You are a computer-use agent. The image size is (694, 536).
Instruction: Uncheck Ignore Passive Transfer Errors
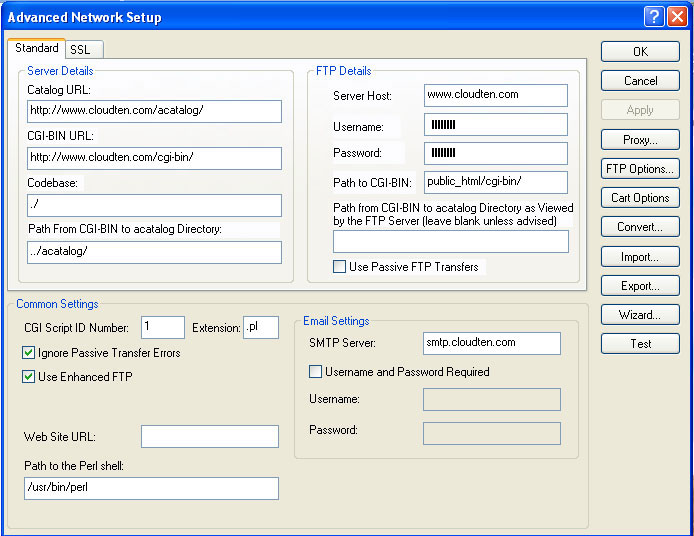pyautogui.click(x=29, y=353)
